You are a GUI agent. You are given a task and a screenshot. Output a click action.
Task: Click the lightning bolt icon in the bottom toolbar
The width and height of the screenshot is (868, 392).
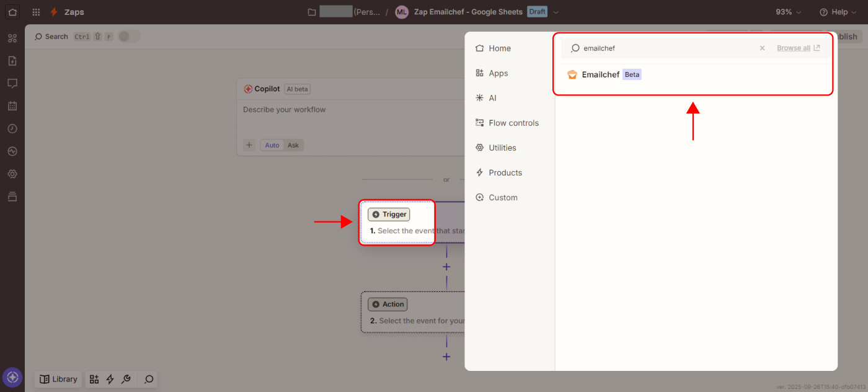pyautogui.click(x=110, y=379)
